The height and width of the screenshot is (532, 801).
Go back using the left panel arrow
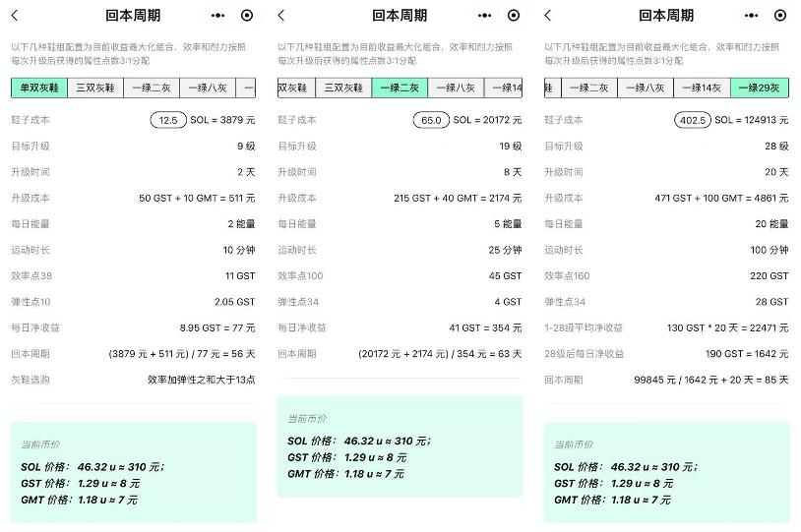15,16
